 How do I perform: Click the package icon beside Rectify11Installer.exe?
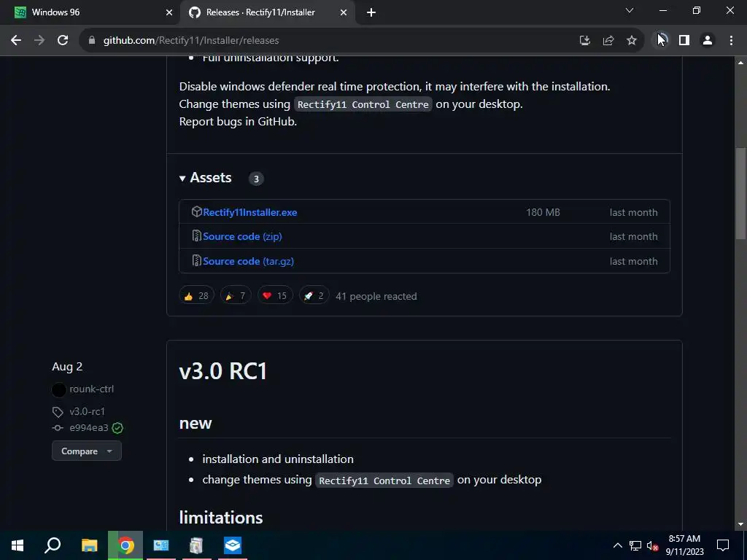click(196, 211)
